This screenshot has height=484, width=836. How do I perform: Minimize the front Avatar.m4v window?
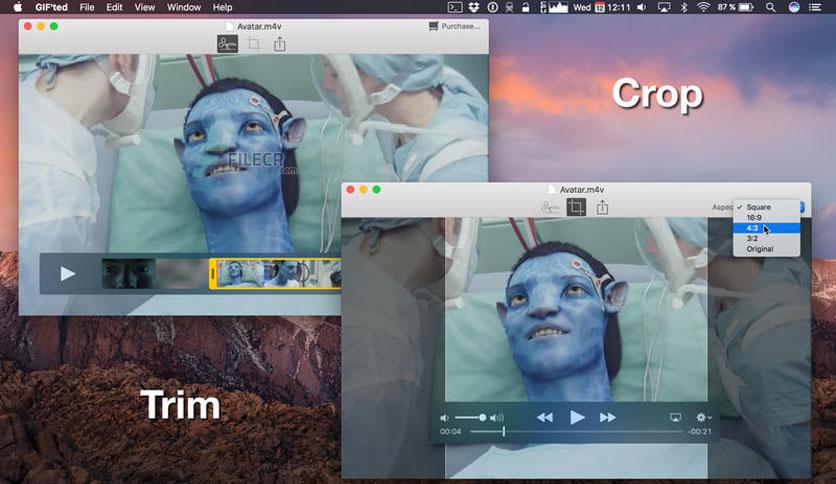coord(364,189)
